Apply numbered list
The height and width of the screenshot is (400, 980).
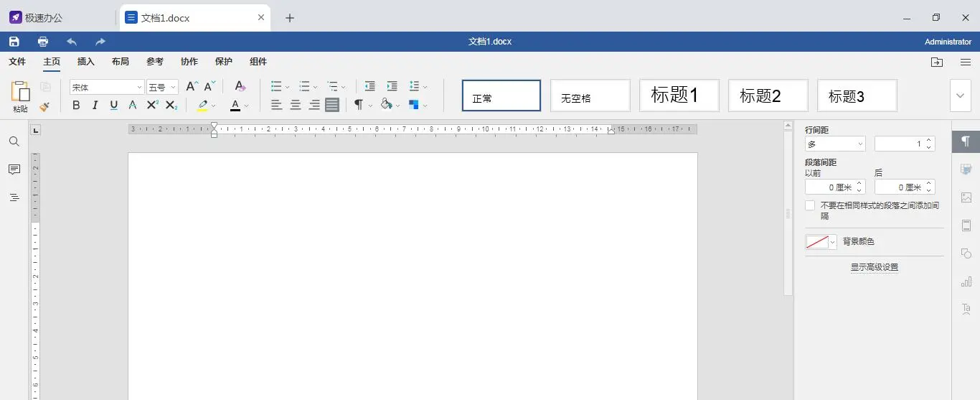304,87
